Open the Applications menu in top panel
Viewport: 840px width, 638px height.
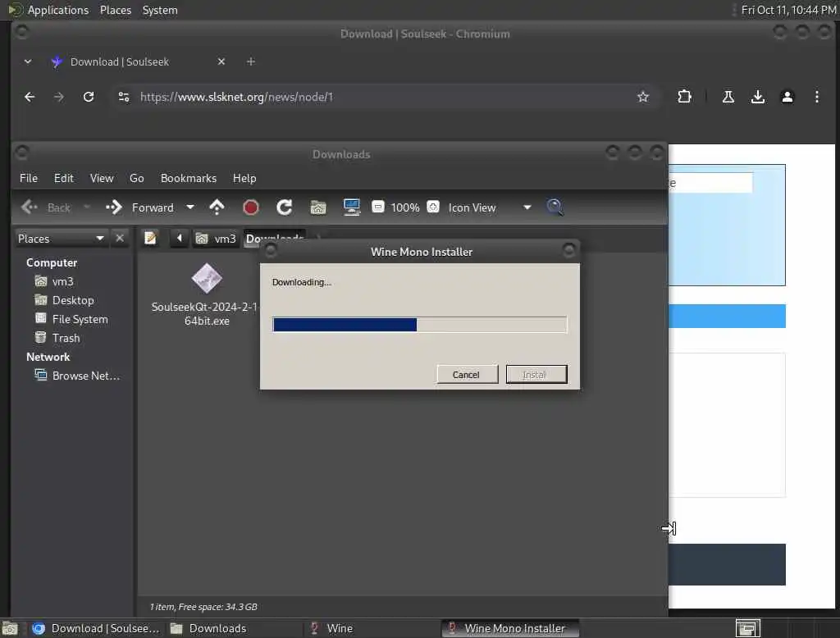tap(58, 10)
